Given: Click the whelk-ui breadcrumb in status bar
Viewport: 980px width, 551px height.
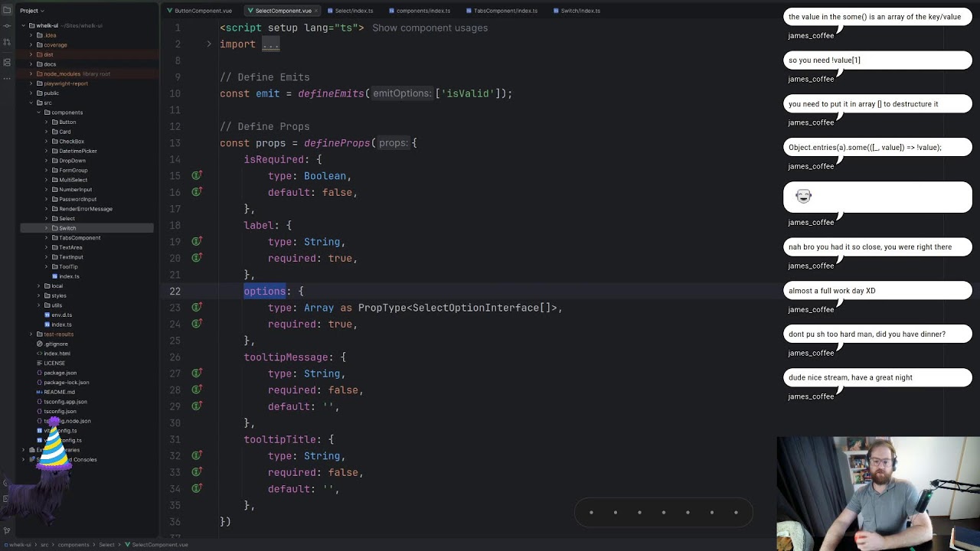Looking at the screenshot, I should (x=18, y=545).
